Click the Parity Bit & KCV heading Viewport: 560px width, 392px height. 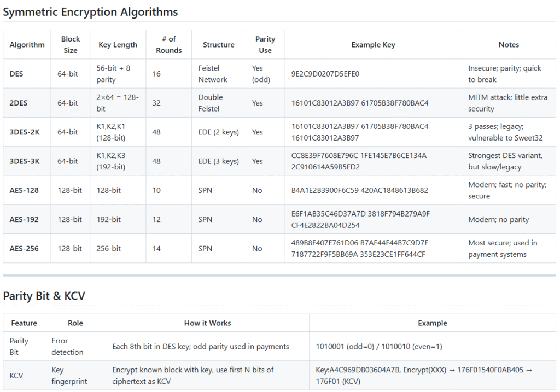click(44, 296)
